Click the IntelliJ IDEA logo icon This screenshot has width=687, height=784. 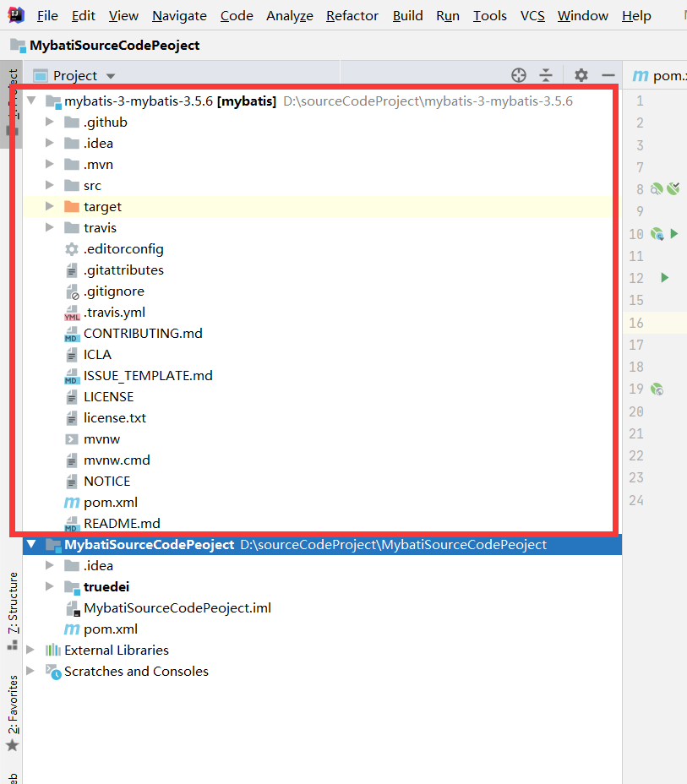[x=16, y=15]
